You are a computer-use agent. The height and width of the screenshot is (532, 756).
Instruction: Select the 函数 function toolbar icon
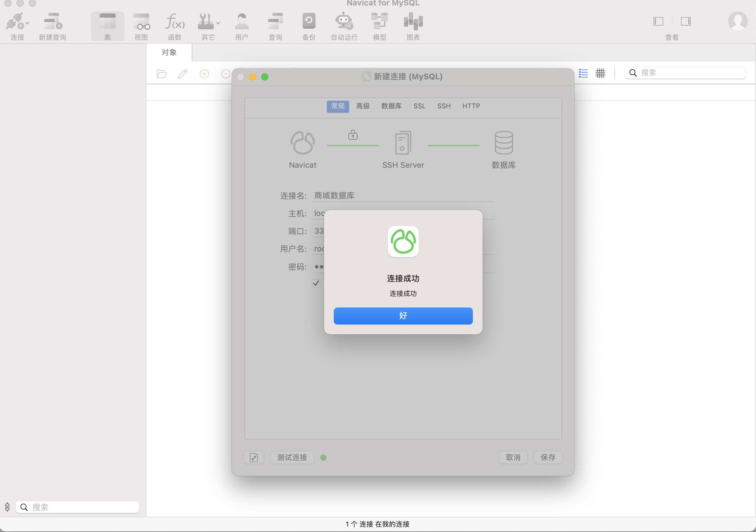pos(175,22)
